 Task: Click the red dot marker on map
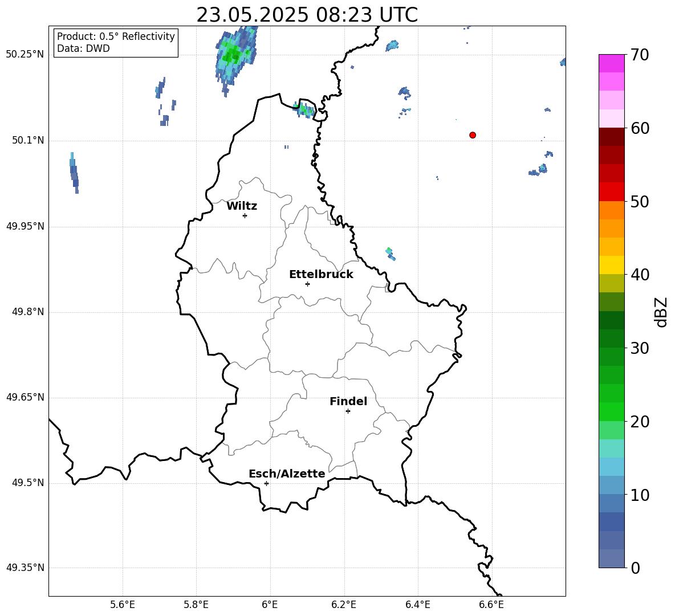[x=473, y=135]
